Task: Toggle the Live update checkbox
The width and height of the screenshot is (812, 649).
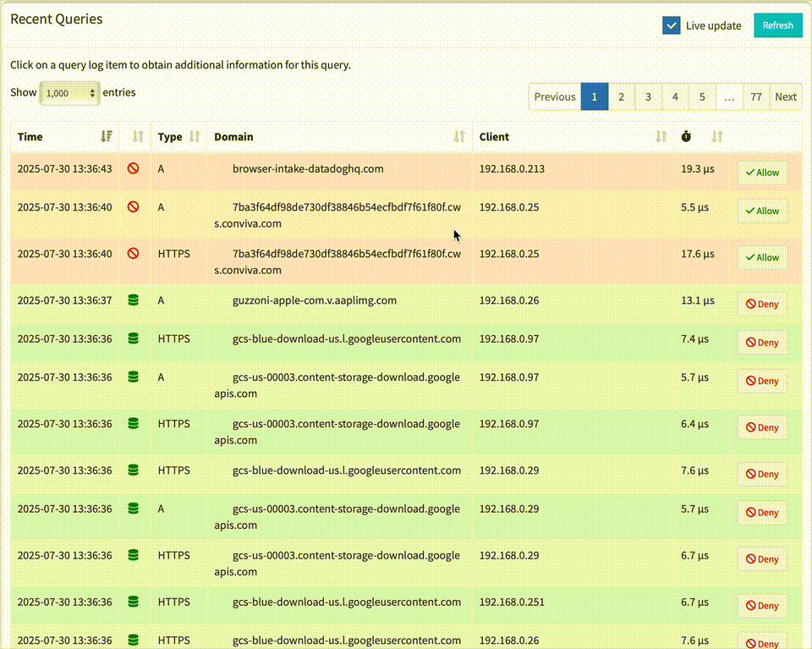Action: click(x=671, y=25)
